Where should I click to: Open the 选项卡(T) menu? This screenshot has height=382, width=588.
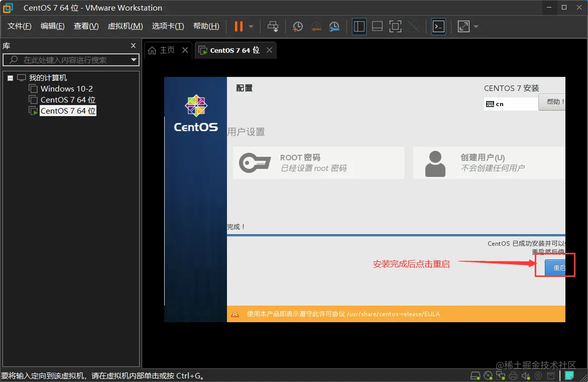point(168,26)
